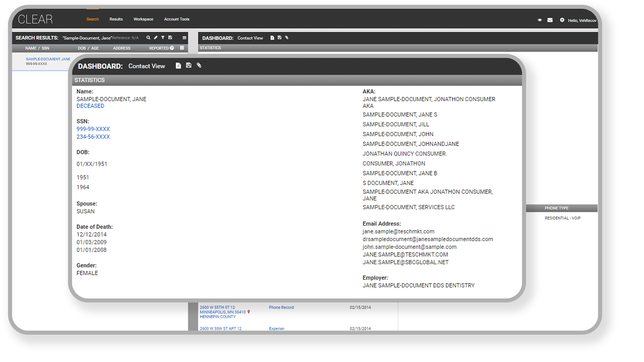
Task: Check the select-all box in results header
Action: coord(182,48)
